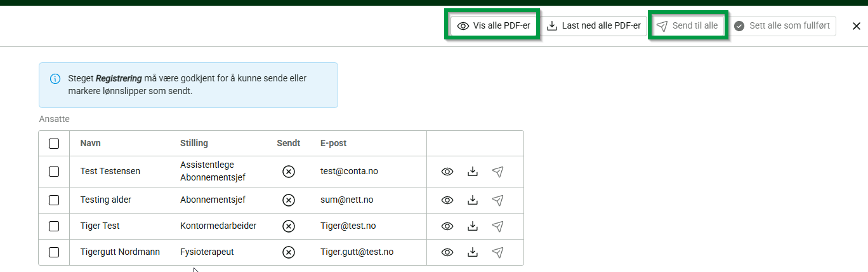This screenshot has width=868, height=272.
Task: Click the Assistentlege position text
Action: (x=207, y=165)
